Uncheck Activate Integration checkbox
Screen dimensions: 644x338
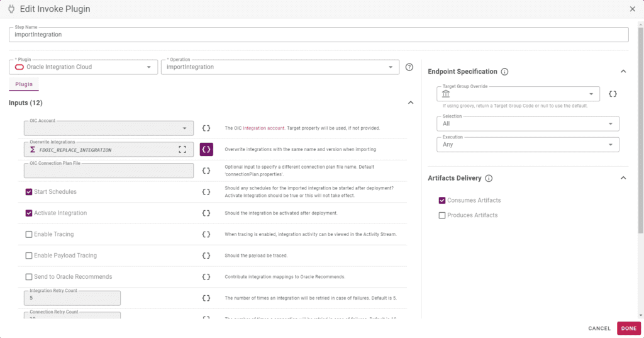(x=29, y=213)
